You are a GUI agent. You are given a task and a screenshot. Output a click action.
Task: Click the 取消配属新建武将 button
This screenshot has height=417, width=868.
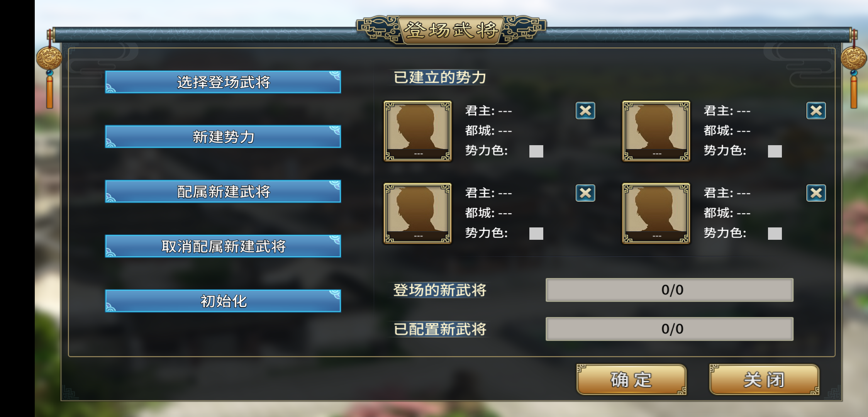click(x=223, y=246)
